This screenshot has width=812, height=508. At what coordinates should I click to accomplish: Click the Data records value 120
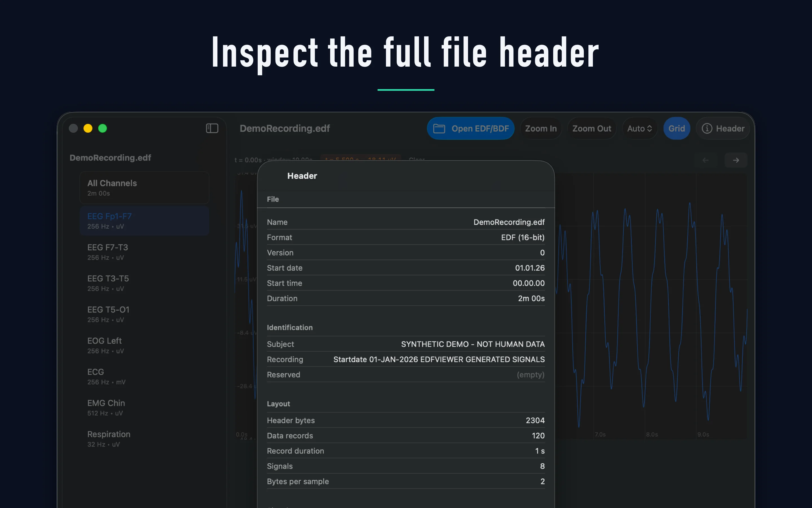tap(538, 436)
